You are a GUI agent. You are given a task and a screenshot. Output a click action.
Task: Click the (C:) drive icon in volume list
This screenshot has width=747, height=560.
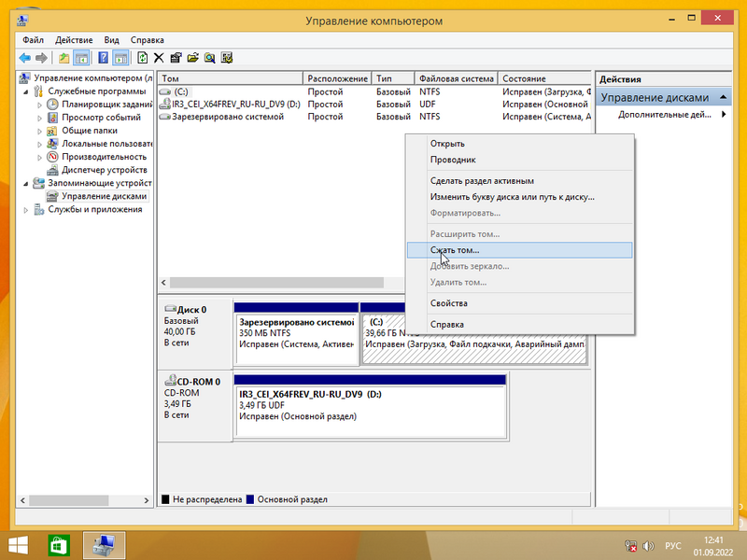165,91
